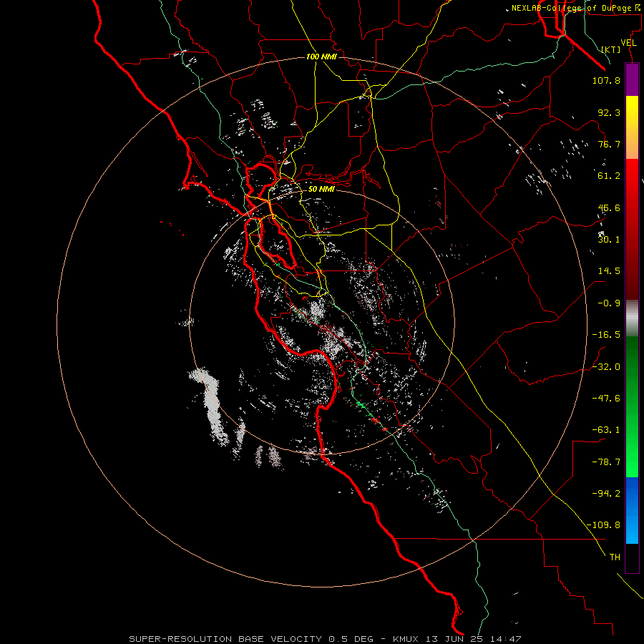The height and width of the screenshot is (644, 644).
Task: Select the 76.7 legend value
Action: click(x=609, y=144)
